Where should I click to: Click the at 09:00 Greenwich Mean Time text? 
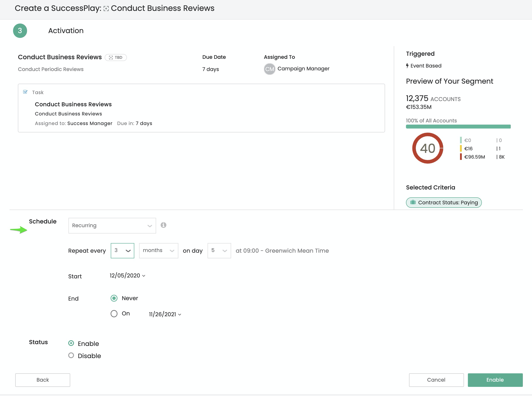tap(282, 251)
